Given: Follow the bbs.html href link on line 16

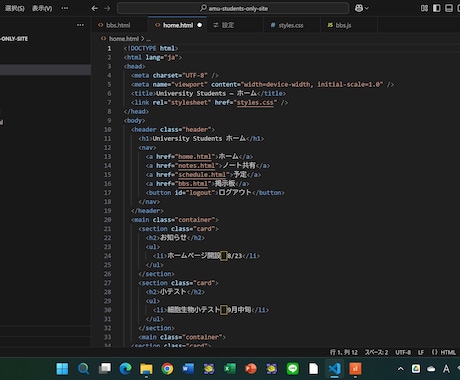Looking at the screenshot, I should [193, 184].
